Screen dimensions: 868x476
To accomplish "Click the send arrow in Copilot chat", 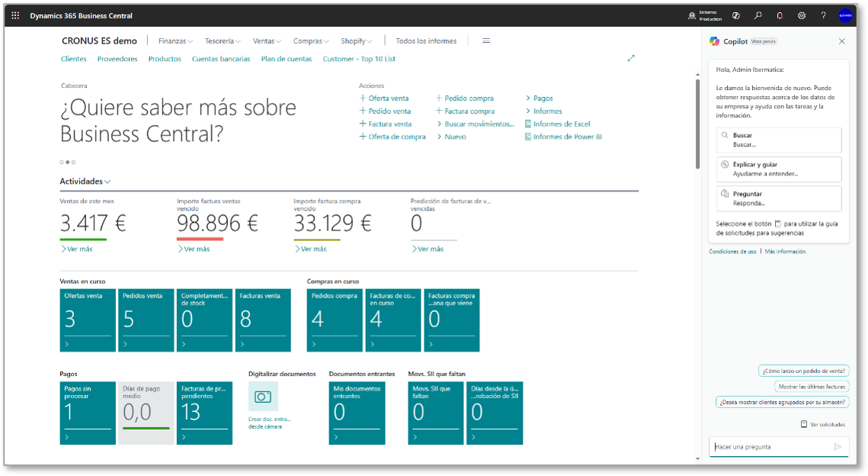I will 838,447.
